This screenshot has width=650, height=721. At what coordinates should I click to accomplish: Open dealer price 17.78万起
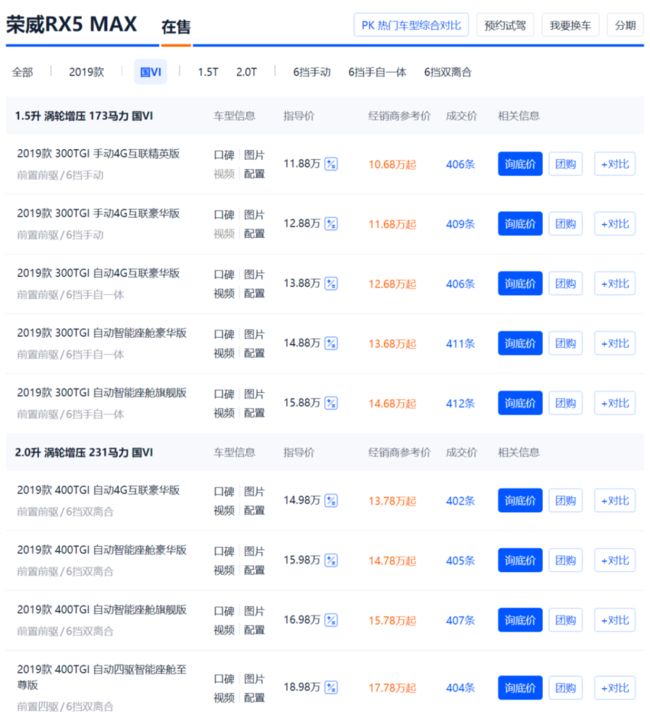[x=392, y=688]
